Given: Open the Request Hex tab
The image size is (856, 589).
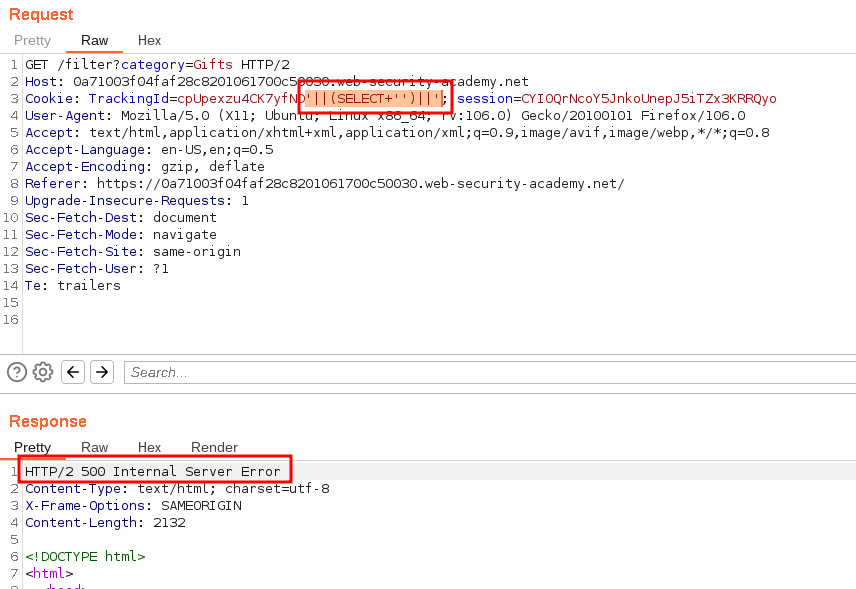Looking at the screenshot, I should click(149, 40).
